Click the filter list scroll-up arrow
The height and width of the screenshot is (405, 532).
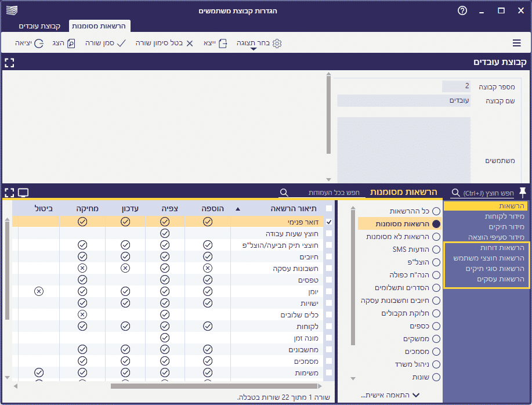pyautogui.click(x=353, y=208)
